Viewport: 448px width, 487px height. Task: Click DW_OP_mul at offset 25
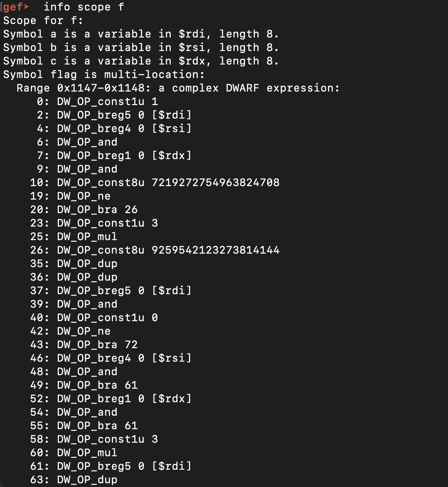click(x=87, y=237)
